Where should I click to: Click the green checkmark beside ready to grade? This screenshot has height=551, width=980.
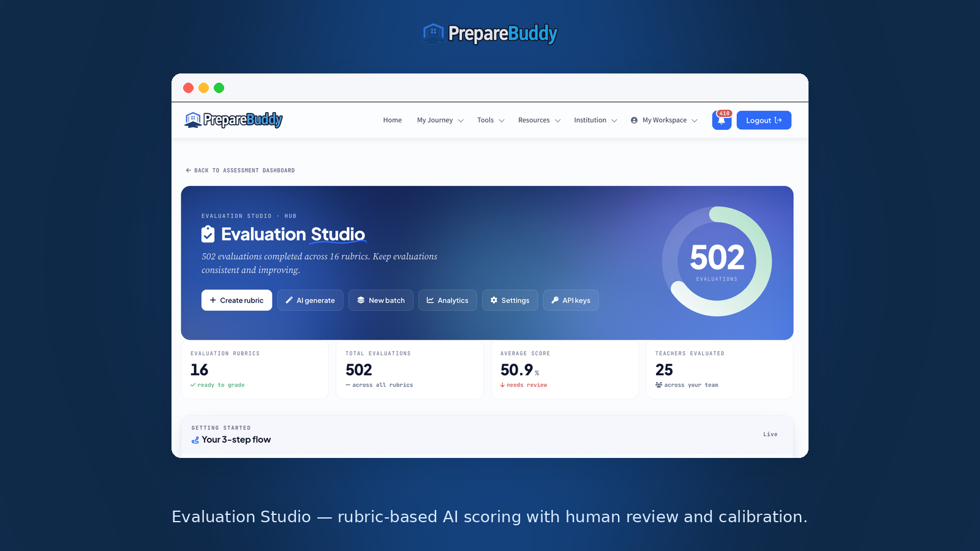click(193, 385)
